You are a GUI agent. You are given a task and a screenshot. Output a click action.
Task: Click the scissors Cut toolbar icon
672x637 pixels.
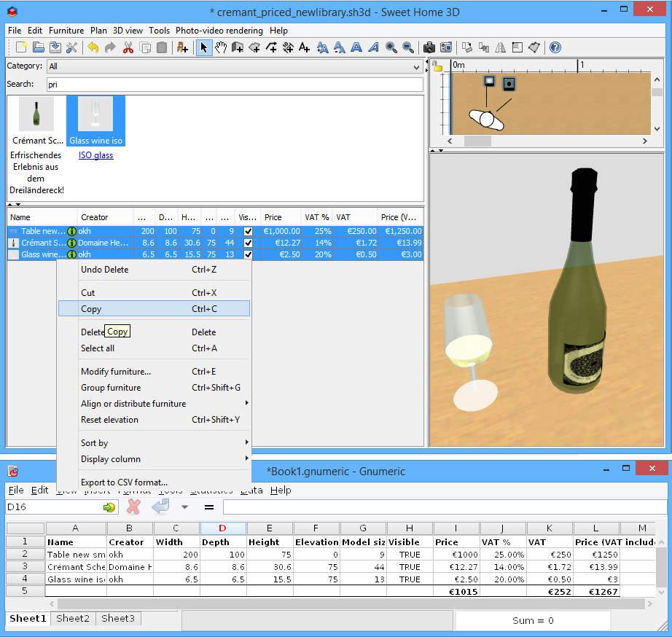coord(128,47)
